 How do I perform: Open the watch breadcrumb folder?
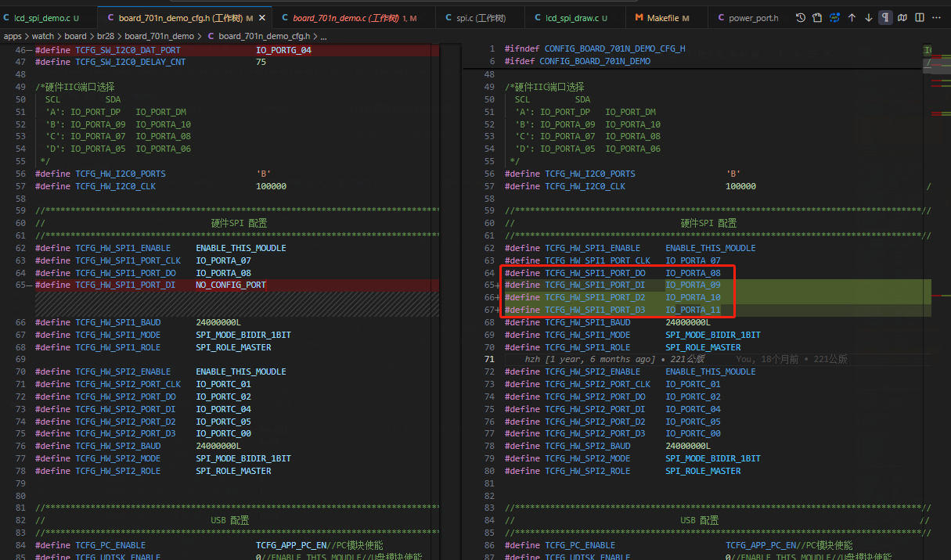(43, 36)
